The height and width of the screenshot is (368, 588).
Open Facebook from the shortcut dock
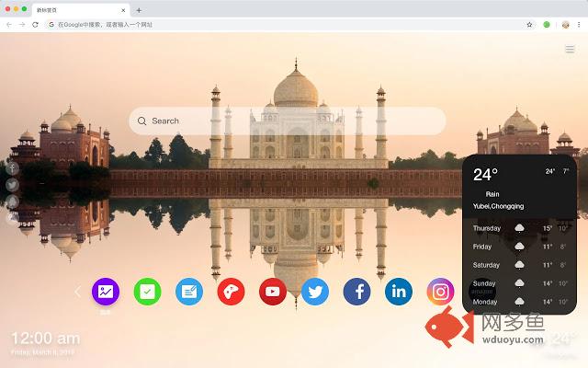pyautogui.click(x=356, y=292)
